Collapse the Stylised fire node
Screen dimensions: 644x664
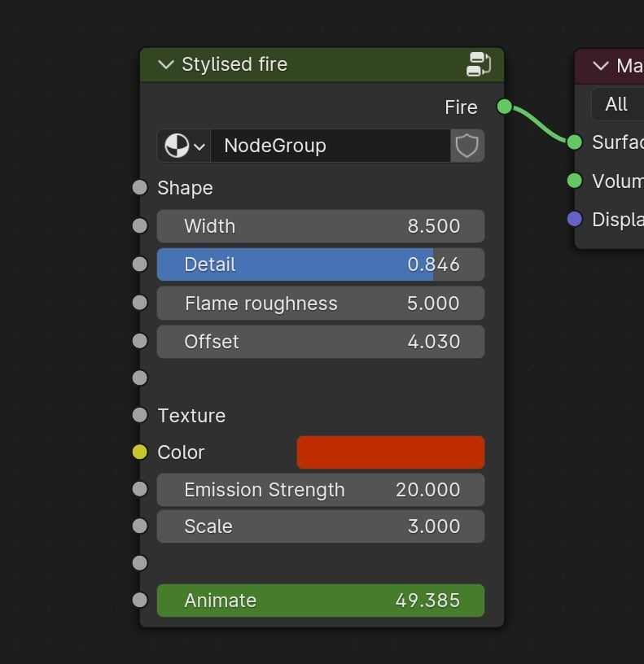tap(166, 64)
